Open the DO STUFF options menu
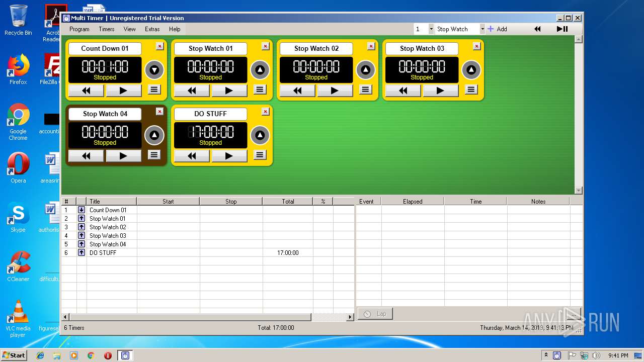The height and width of the screenshot is (362, 644). (x=260, y=155)
